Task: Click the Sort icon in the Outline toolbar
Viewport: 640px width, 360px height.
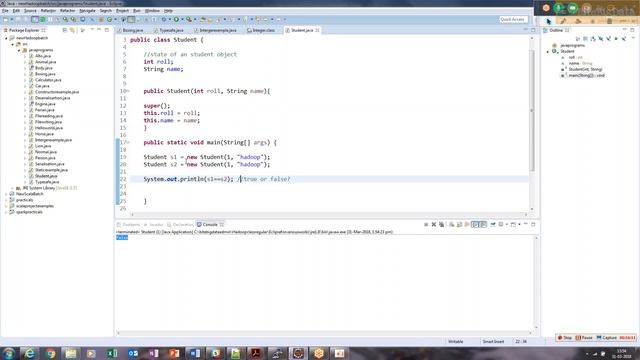Action: (x=593, y=39)
